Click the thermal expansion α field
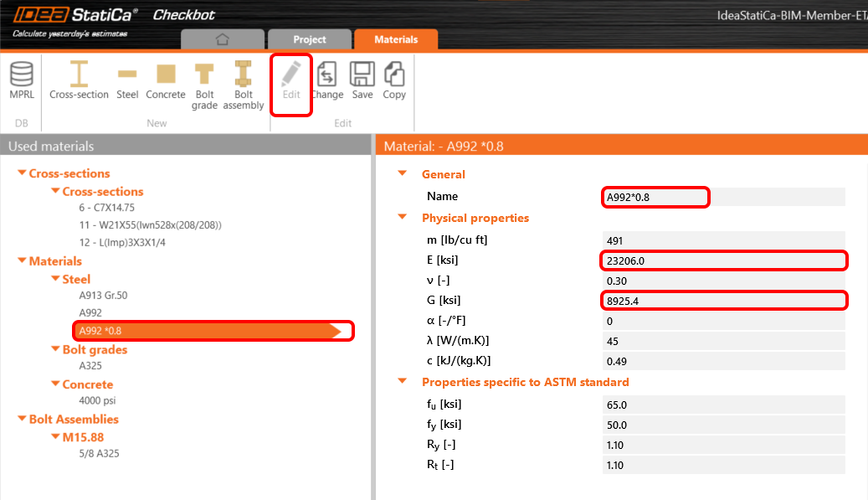This screenshot has width=868, height=500. (723, 321)
